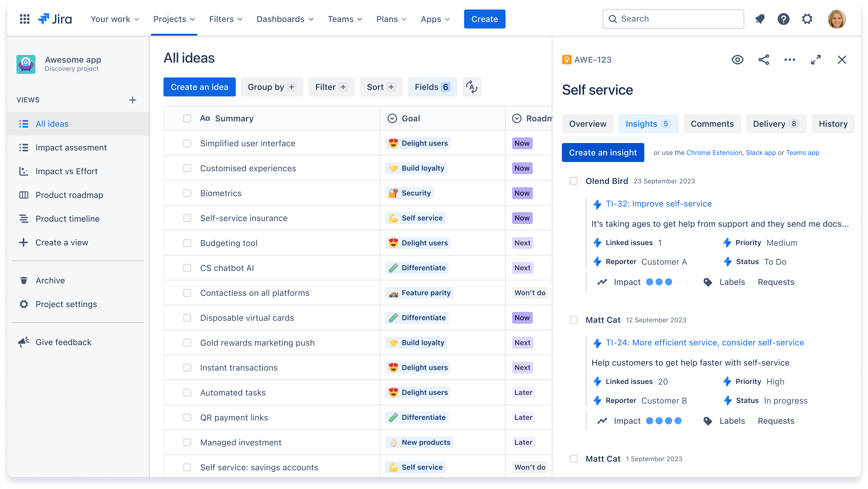This screenshot has height=489, width=868.
Task: Expand the Group by dropdown filter
Action: tap(271, 87)
